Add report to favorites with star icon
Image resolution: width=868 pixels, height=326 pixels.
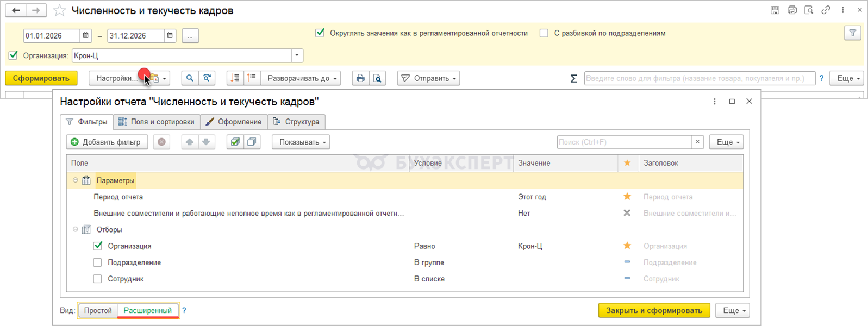[x=60, y=11]
